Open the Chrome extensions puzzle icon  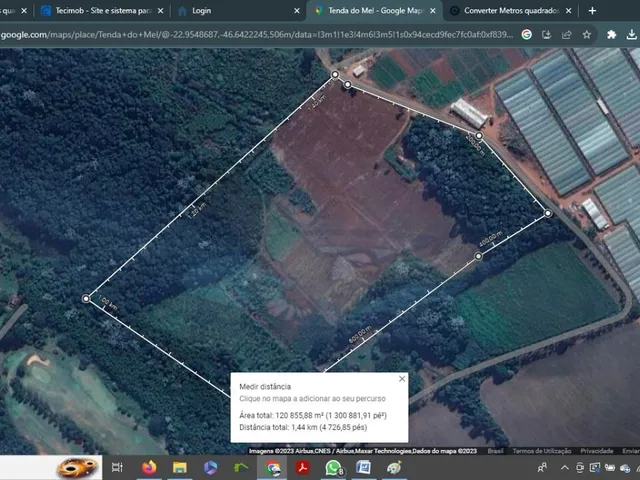coord(611,35)
